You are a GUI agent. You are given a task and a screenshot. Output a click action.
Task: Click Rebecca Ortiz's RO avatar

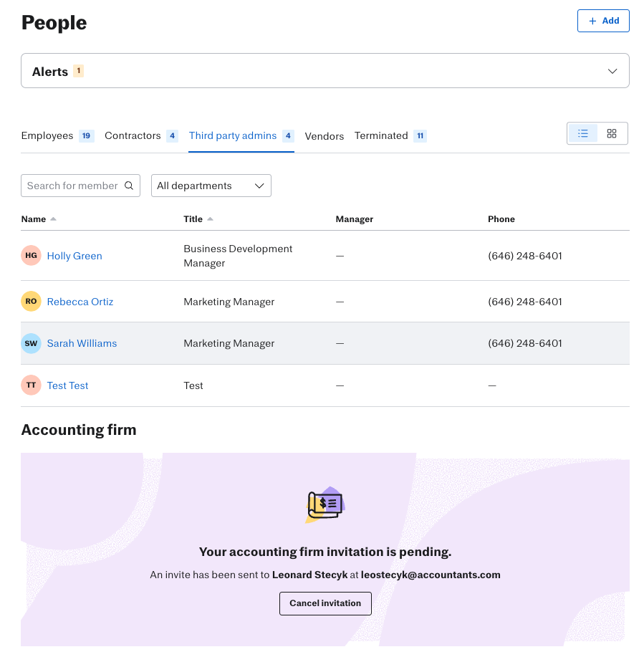31,302
